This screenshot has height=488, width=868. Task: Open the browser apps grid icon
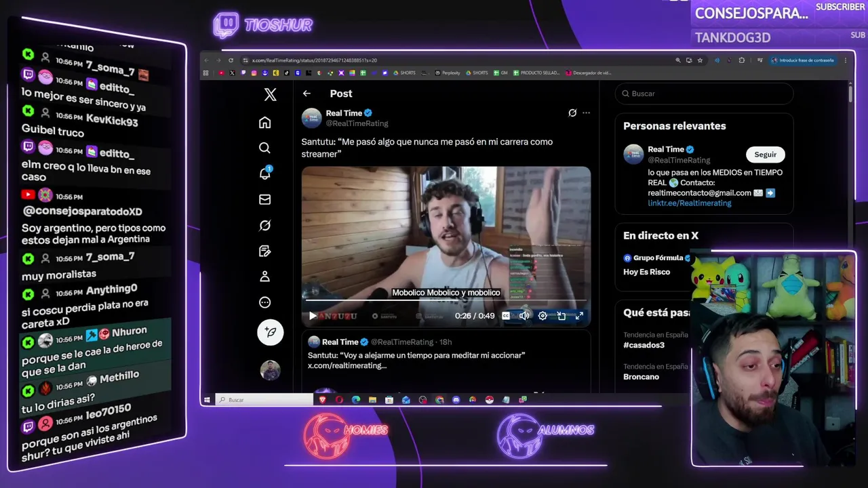[205, 73]
